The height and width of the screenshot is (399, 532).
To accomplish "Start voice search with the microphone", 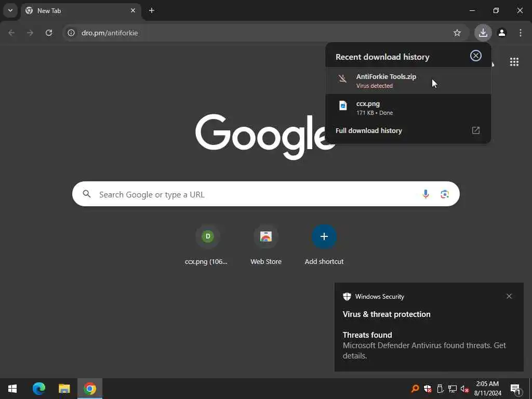I will 425,194.
